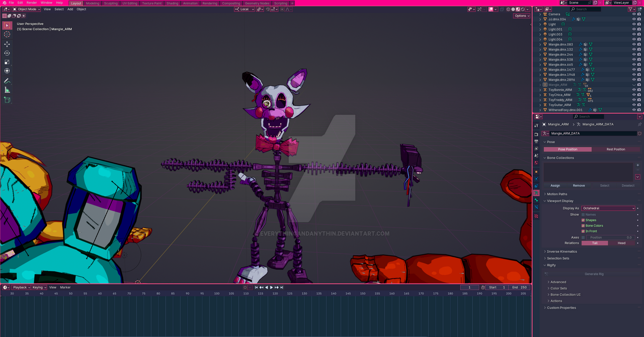644x337 pixels.
Task: Hide JJ.dmx.034 in the viewport
Action: (634, 19)
